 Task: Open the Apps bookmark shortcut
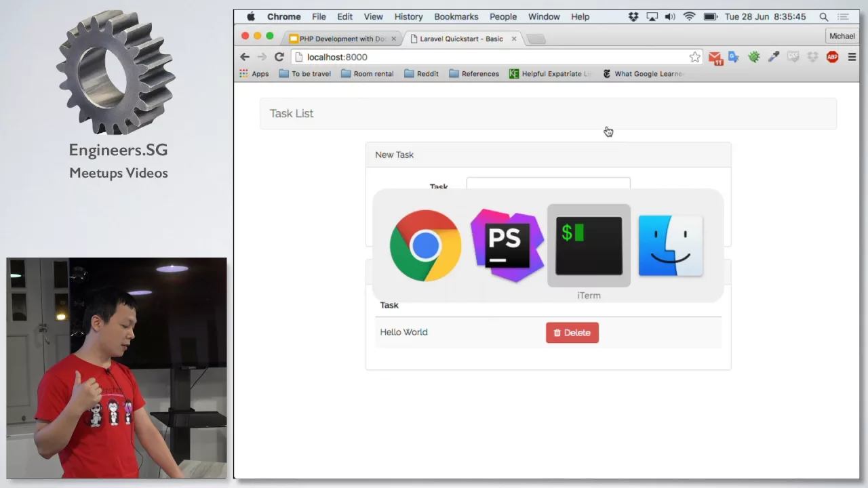click(254, 74)
